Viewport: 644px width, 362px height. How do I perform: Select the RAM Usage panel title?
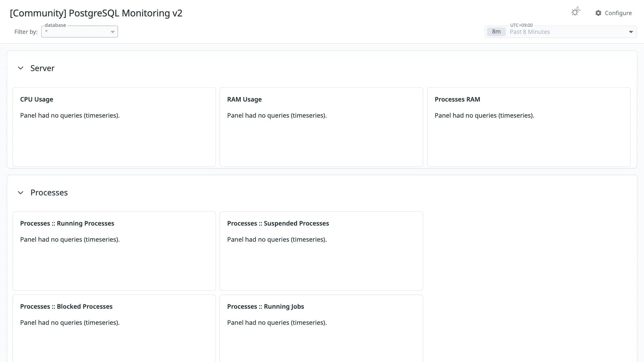tap(244, 100)
